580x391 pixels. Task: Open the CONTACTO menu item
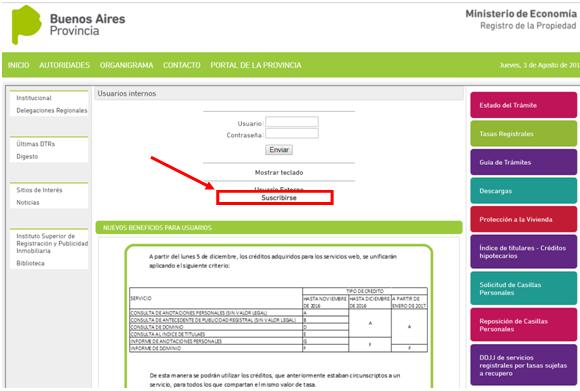tap(182, 65)
